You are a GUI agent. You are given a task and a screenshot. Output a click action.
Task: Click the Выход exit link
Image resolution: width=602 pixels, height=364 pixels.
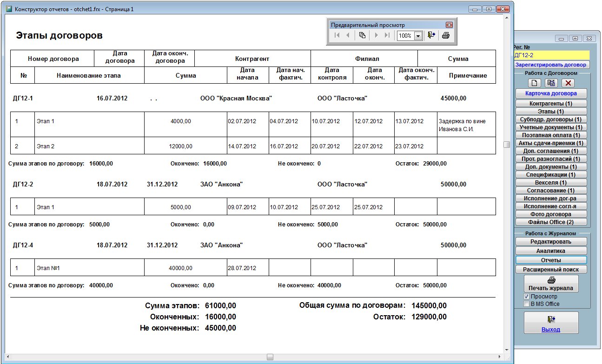click(x=551, y=330)
